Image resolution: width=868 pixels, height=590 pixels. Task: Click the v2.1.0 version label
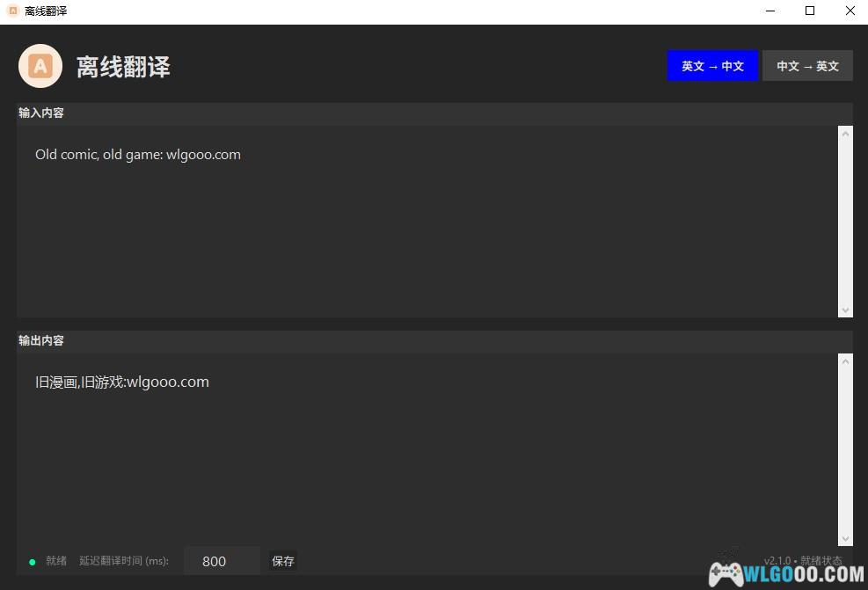(x=777, y=560)
